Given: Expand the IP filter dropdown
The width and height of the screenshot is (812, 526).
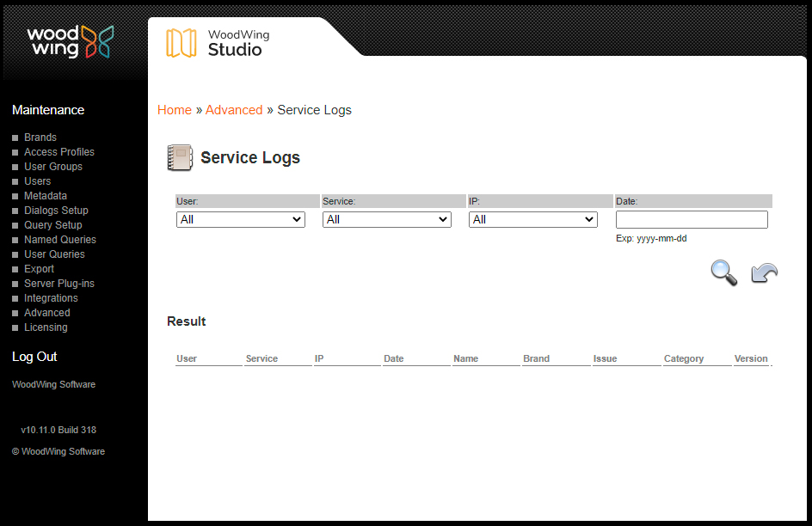Looking at the screenshot, I should (x=533, y=219).
